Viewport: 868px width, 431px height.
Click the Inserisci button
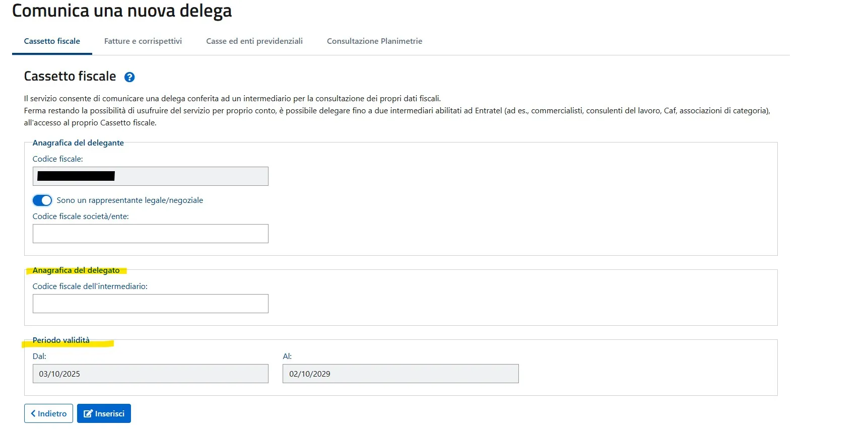point(104,413)
